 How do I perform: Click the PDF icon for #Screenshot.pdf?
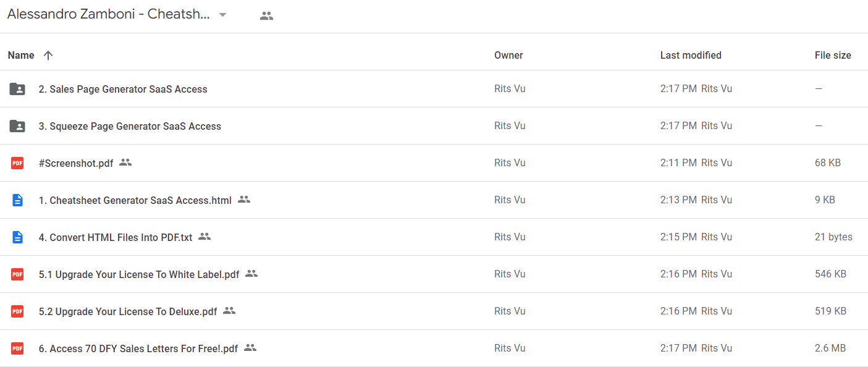pyautogui.click(x=17, y=163)
